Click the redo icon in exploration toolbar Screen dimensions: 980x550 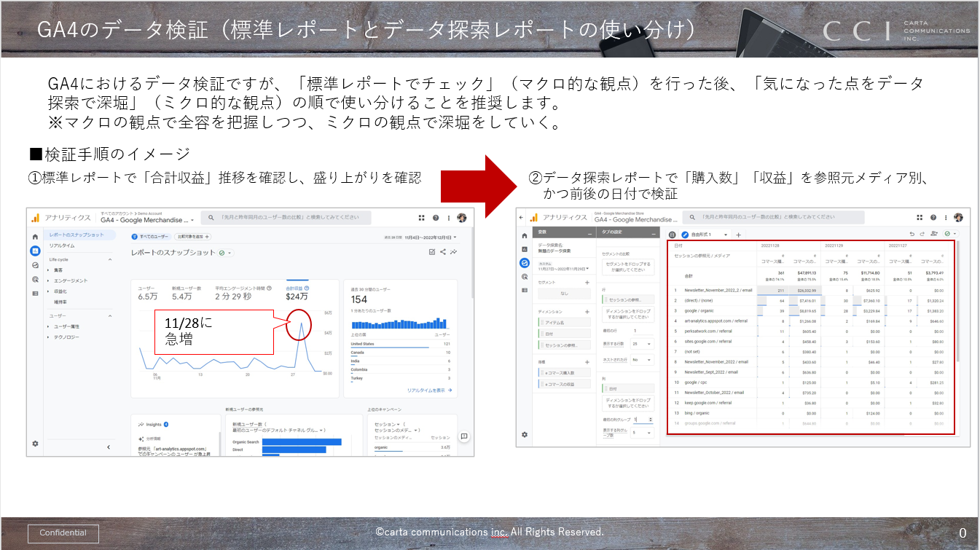coord(922,234)
